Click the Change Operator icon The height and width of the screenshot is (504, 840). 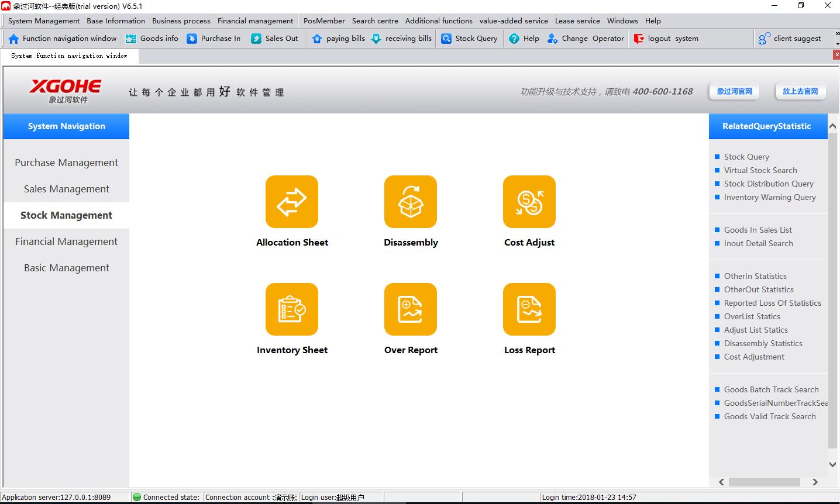coord(552,39)
